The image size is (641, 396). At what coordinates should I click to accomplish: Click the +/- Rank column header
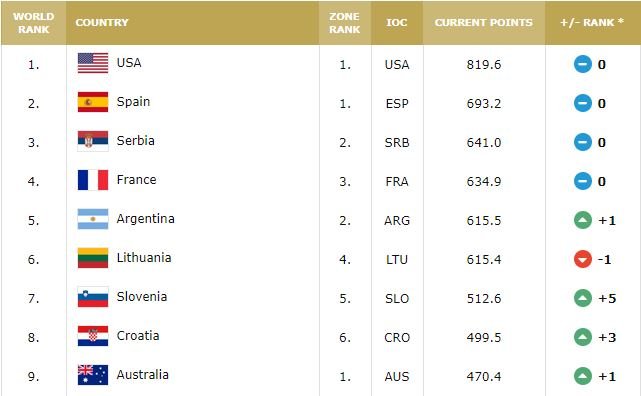pos(592,23)
